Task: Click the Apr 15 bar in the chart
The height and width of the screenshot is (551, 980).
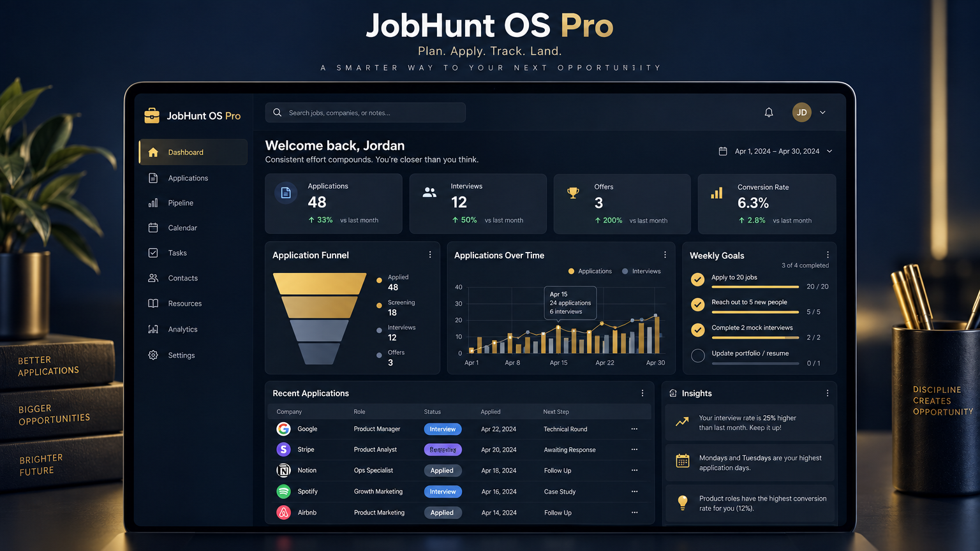Action: (559, 340)
